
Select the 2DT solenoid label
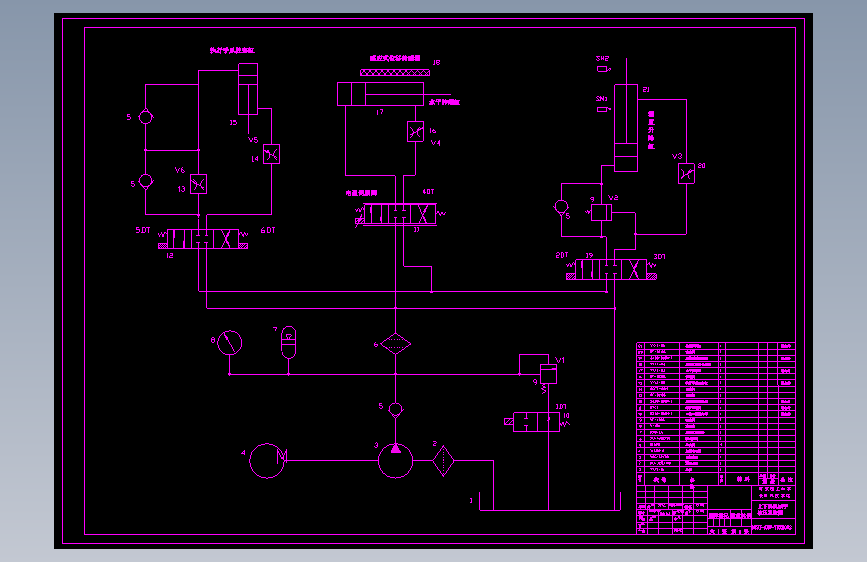click(x=562, y=256)
